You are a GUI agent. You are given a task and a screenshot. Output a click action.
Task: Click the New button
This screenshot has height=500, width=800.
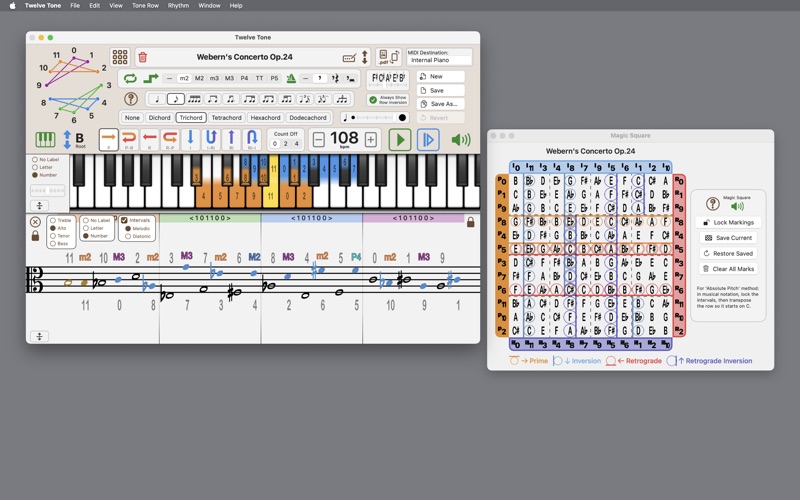click(x=440, y=77)
